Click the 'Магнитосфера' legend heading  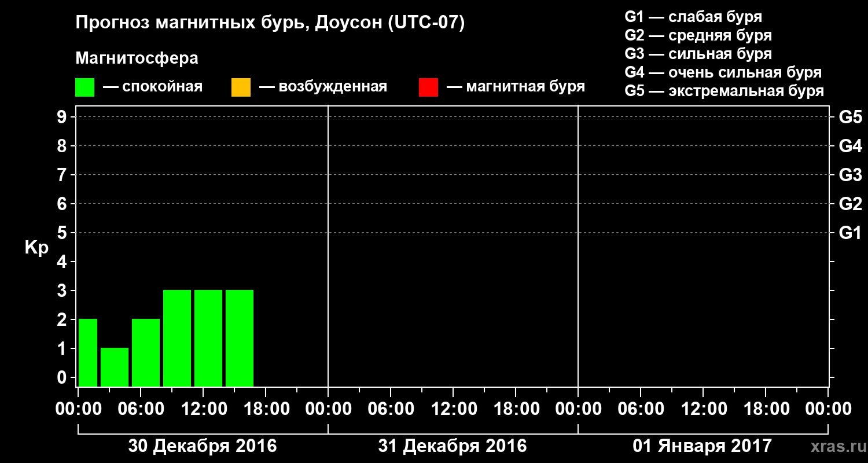tap(137, 58)
